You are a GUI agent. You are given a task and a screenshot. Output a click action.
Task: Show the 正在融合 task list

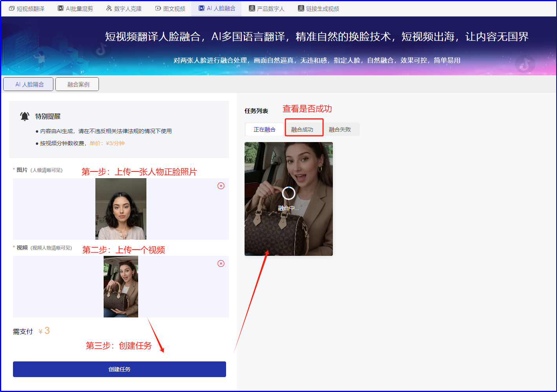click(264, 129)
